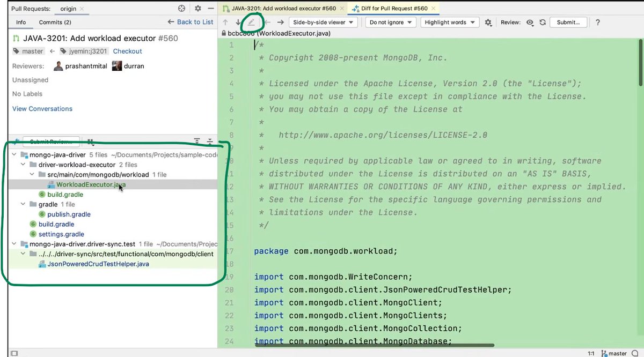Click tool window toggle in bottom-left corner
The height and width of the screenshot is (357, 644).
14,353
